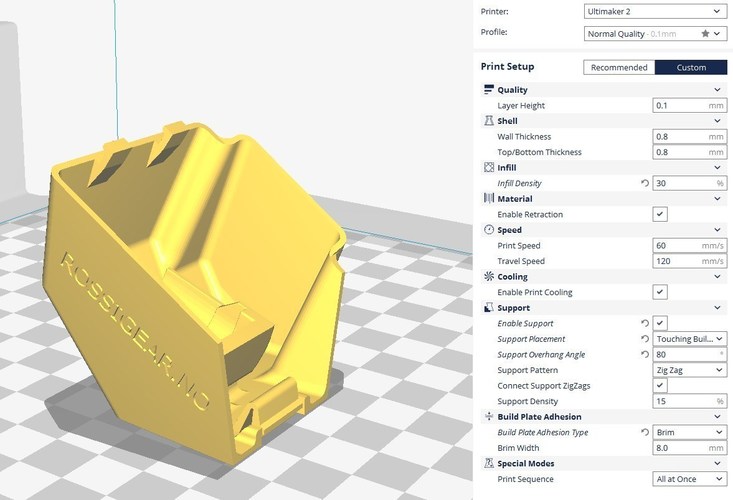Collapse the Material section chevron
Screen dimensions: 733x500
(718, 199)
